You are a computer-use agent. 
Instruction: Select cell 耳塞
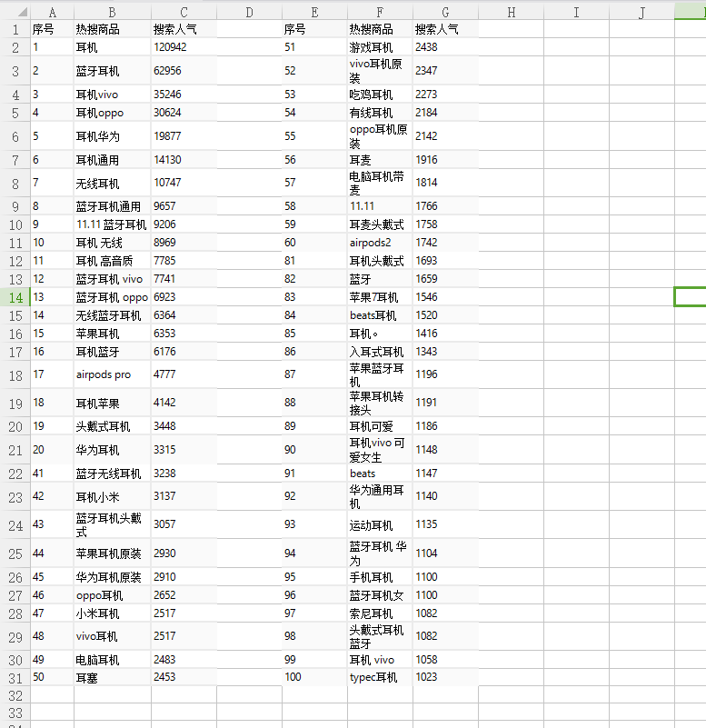pyautogui.click(x=113, y=677)
